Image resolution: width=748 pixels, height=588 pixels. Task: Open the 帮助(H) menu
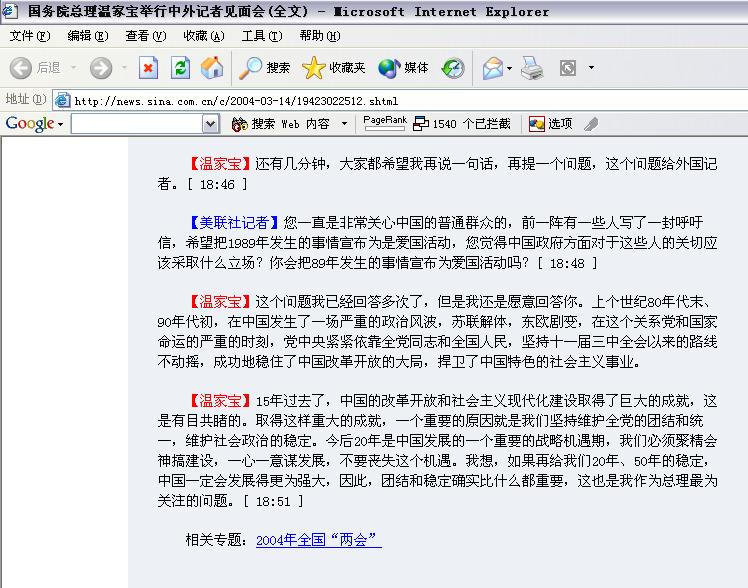(x=320, y=36)
